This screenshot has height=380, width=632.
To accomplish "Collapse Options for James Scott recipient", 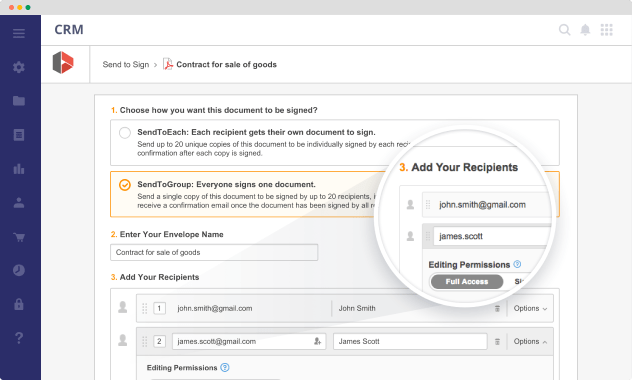I will pos(530,341).
